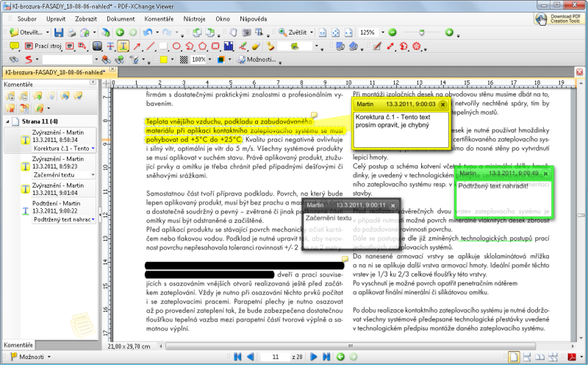Select the Text Box tool next to Psací stroj
The width and height of the screenshot is (588, 365).
tap(69, 46)
